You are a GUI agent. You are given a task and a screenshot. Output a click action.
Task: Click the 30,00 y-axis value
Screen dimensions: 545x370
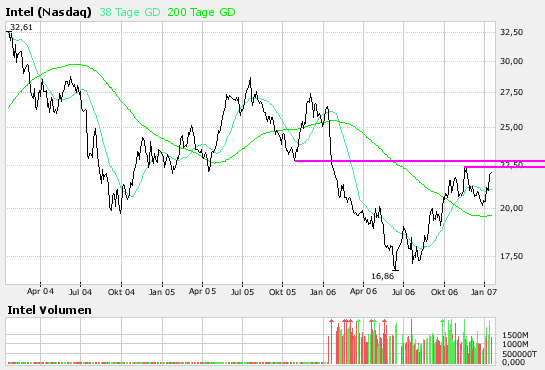tap(511, 61)
